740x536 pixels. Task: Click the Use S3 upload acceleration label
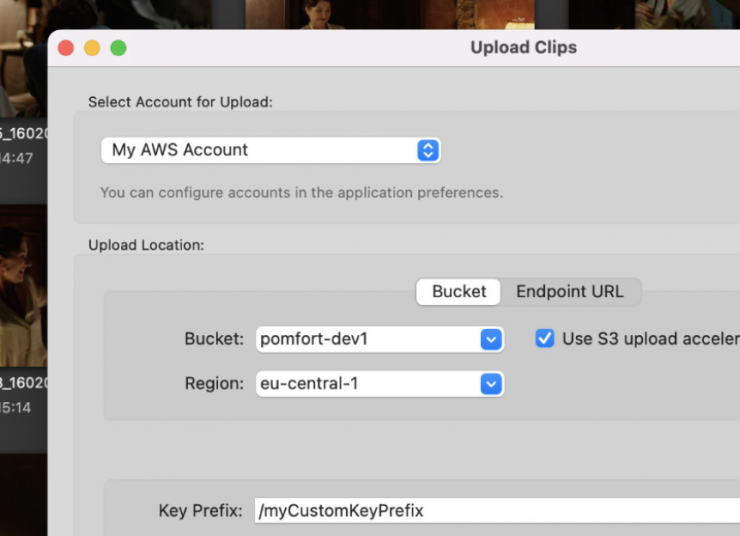[x=650, y=338]
